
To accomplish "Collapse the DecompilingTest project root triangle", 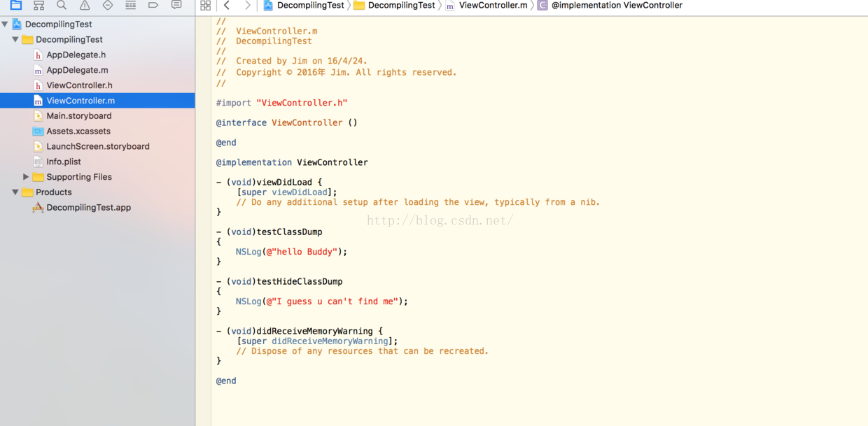I will coord(5,24).
